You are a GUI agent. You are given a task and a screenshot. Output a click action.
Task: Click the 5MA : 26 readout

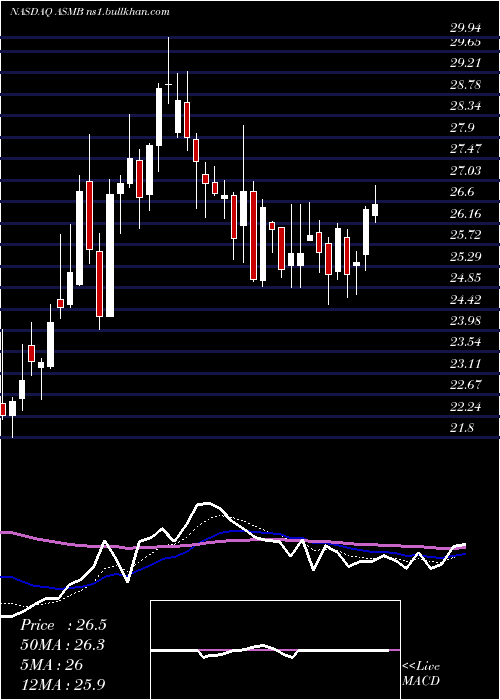coord(51,665)
